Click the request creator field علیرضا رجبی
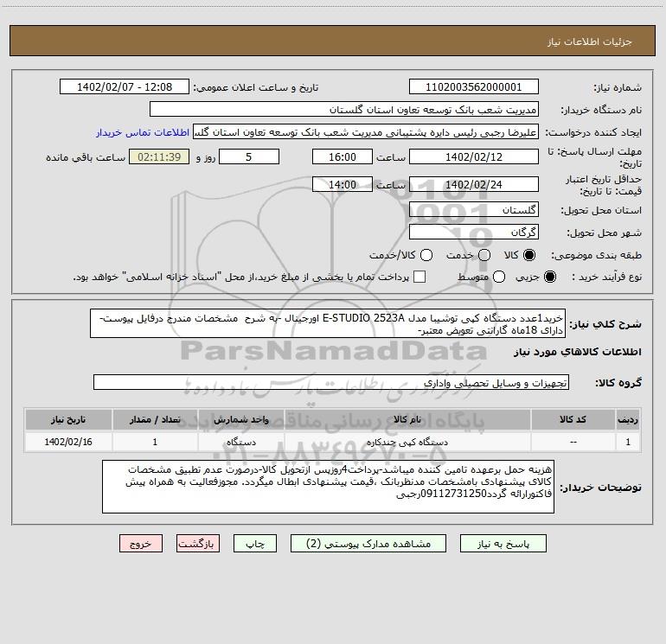The height and width of the screenshot is (644, 666). (x=366, y=132)
